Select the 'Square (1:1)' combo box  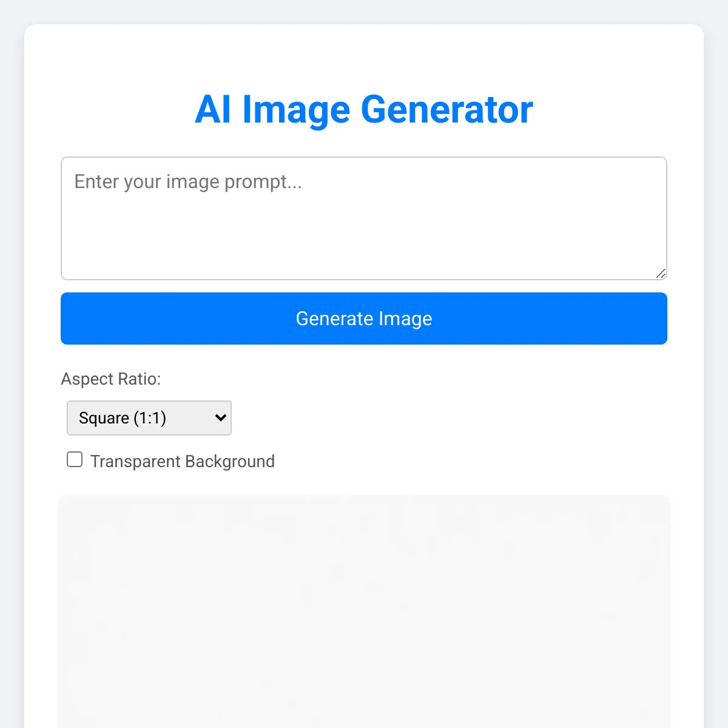pos(149,418)
